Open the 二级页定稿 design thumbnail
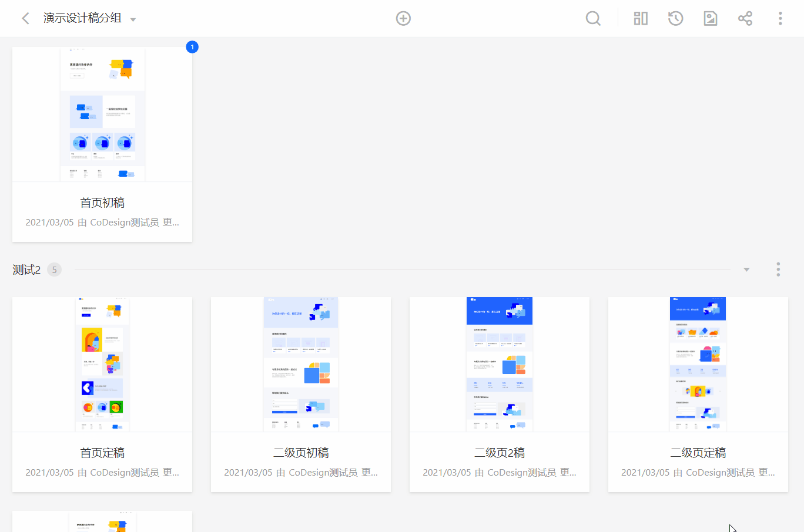The width and height of the screenshot is (804, 532). tap(698, 364)
